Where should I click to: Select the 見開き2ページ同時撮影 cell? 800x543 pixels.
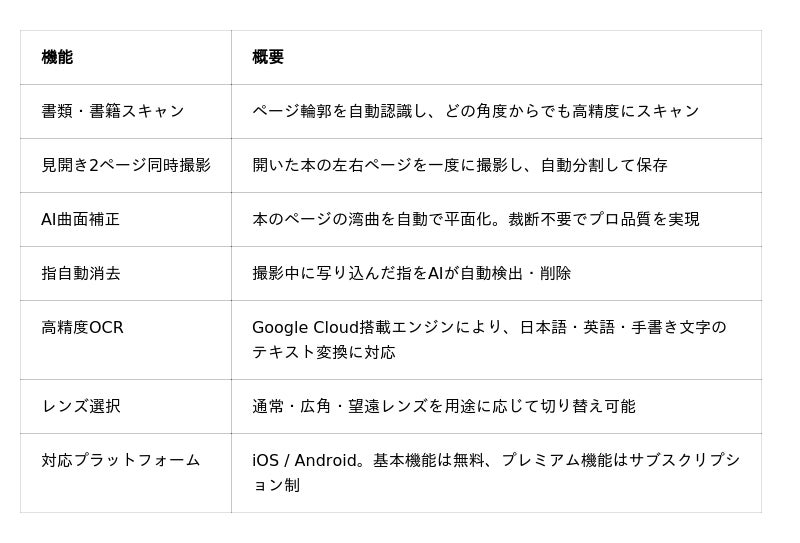tap(126, 165)
